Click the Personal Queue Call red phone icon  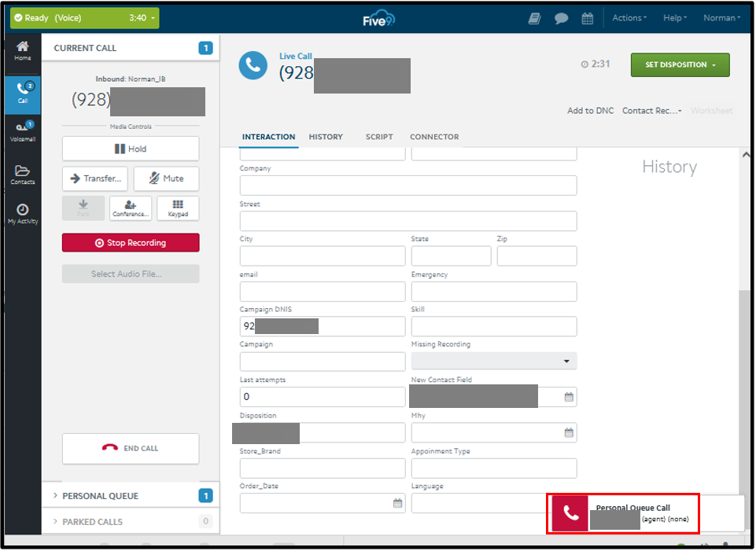570,513
